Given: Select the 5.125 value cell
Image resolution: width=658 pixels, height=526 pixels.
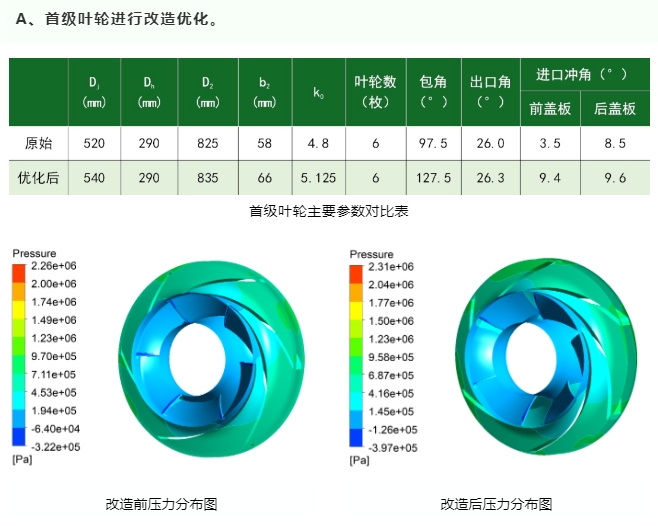Looking at the screenshot, I should tap(318, 177).
